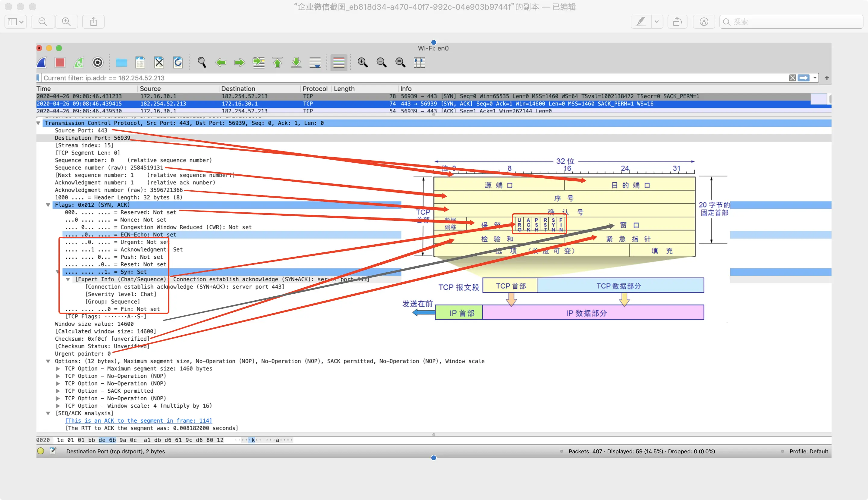
Task: Apply the display filter arrow button
Action: 804,78
